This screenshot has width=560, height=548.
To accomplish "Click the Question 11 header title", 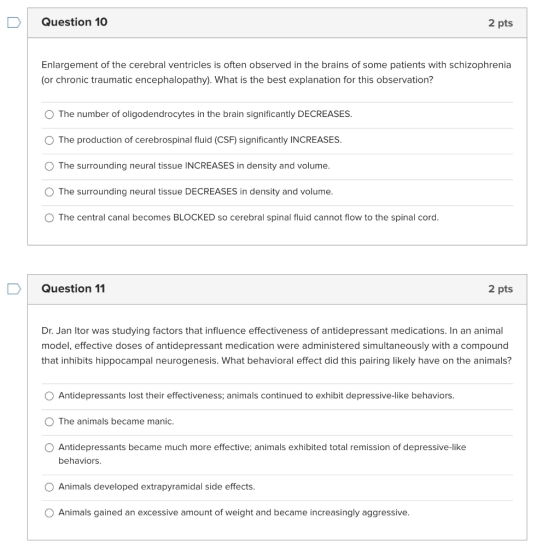I will pos(73,289).
